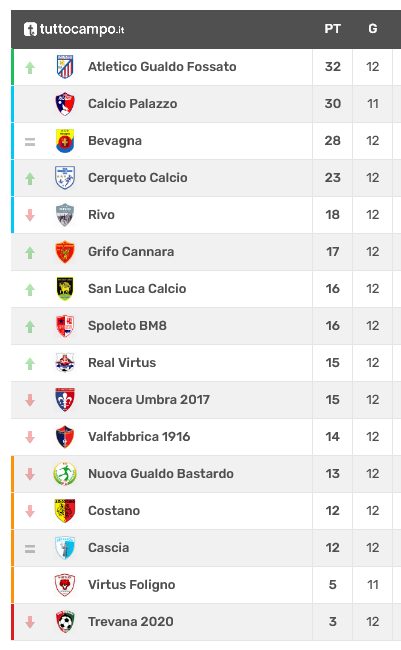The image size is (401, 650).
Task: Click the Grifo Cannara orange crest
Action: pyautogui.click(x=65, y=252)
